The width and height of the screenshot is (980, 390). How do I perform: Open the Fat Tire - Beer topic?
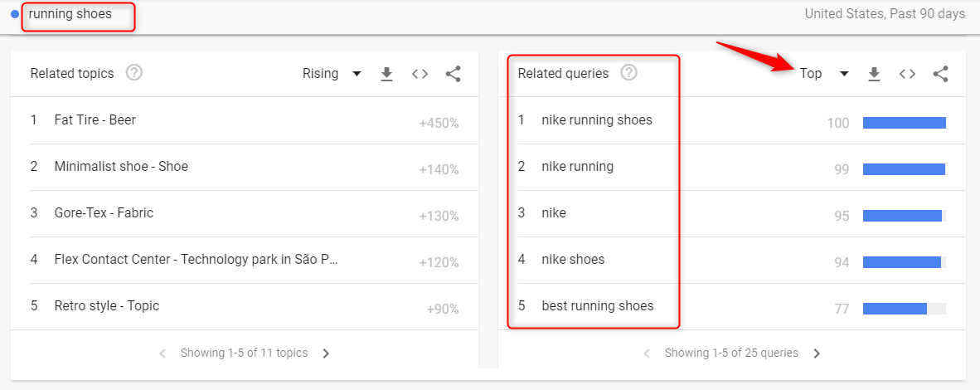[x=95, y=120]
